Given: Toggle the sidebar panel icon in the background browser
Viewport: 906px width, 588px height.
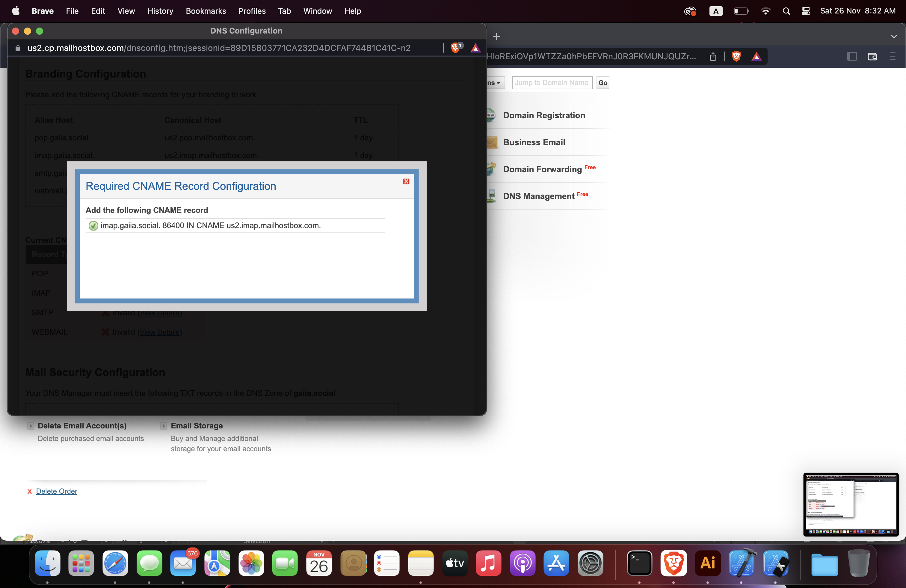Looking at the screenshot, I should (852, 57).
